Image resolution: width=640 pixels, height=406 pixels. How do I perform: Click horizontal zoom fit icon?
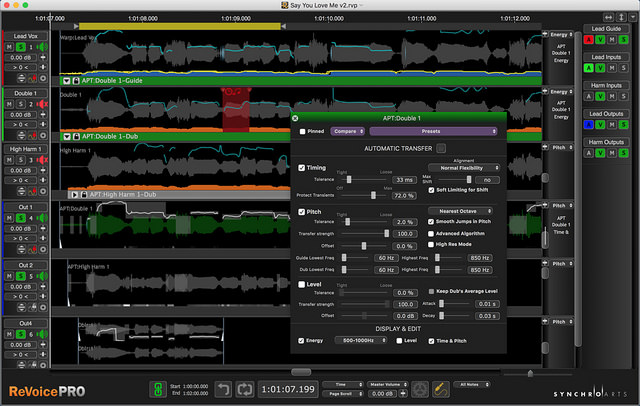click(x=609, y=17)
